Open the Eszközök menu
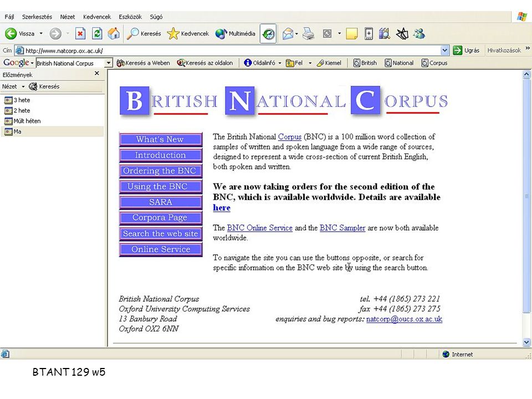The height and width of the screenshot is (399, 532). 130,17
